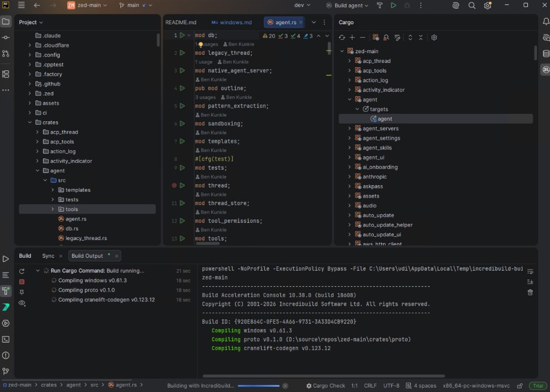This screenshot has width=550, height=392.
Task: Toggle file read-only lock in status bar
Action: pyautogui.click(x=520, y=386)
